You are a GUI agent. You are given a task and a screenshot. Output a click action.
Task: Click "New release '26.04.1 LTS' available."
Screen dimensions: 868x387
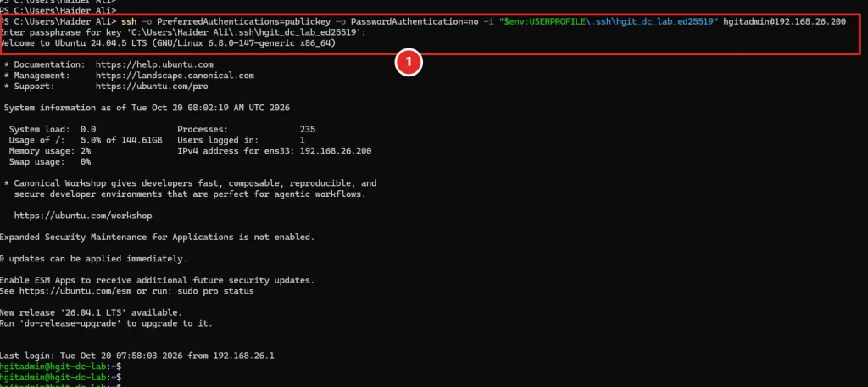91,312
